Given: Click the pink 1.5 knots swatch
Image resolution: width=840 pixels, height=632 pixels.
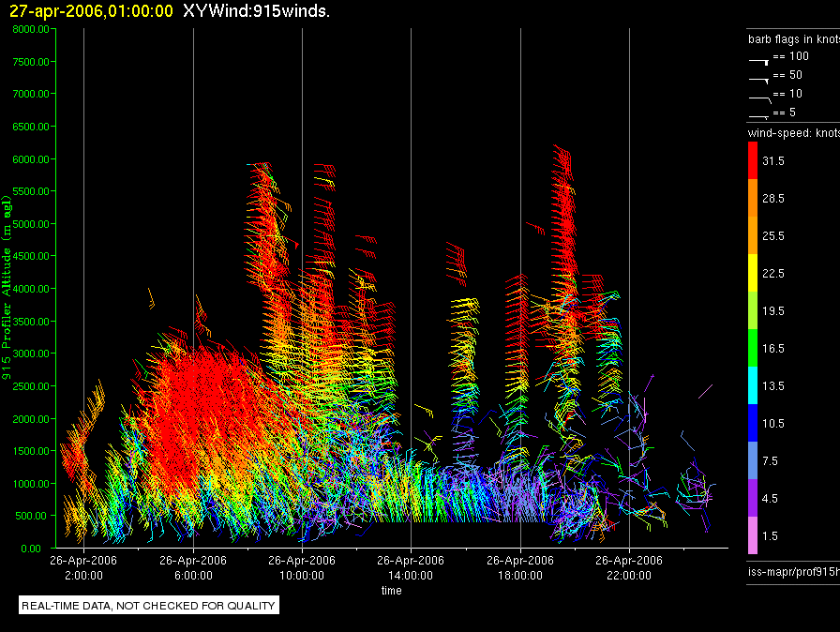Looking at the screenshot, I should (753, 535).
